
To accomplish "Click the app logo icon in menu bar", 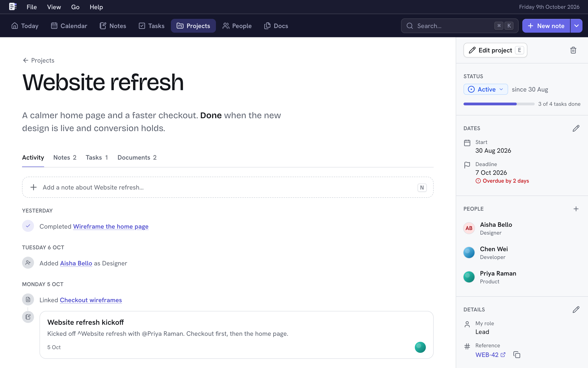I will click(x=13, y=7).
